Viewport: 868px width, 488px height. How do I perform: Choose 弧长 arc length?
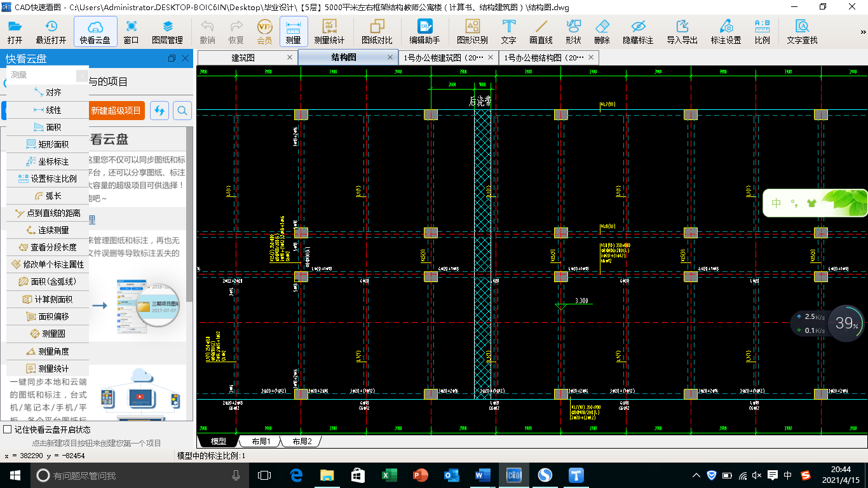point(48,196)
